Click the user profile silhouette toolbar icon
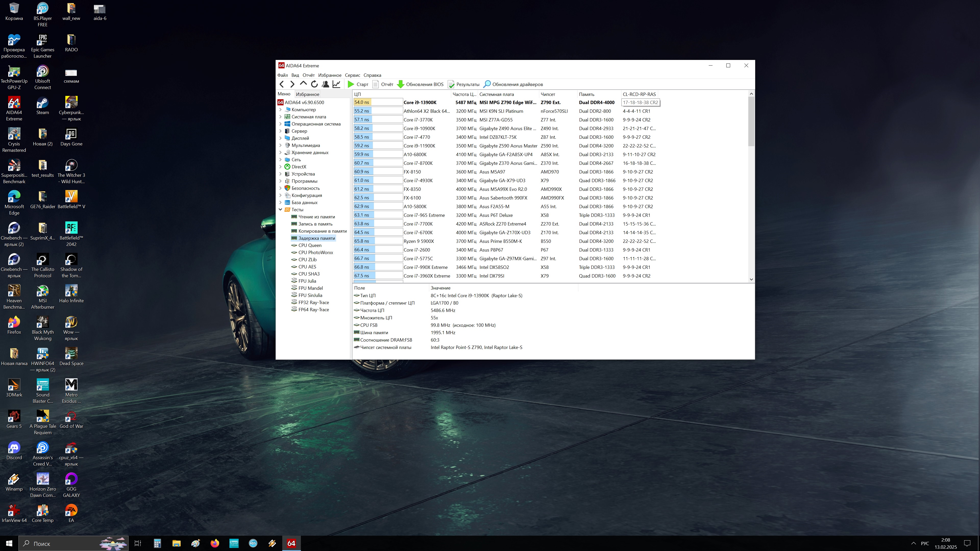Screen dimensions: 980x551 (x=325, y=84)
